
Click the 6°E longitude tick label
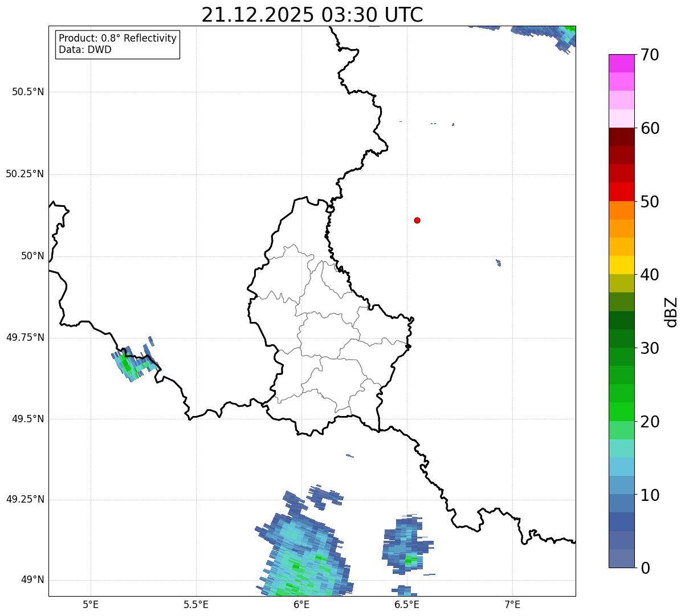(302, 604)
